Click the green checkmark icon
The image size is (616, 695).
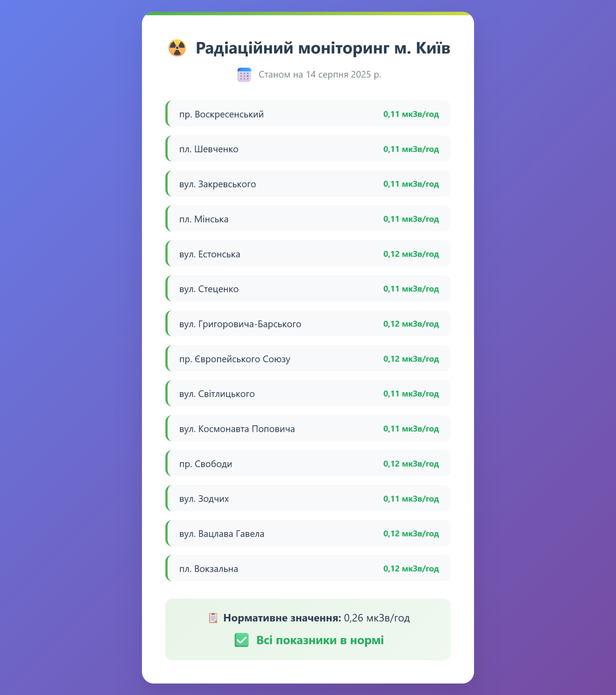point(242,640)
